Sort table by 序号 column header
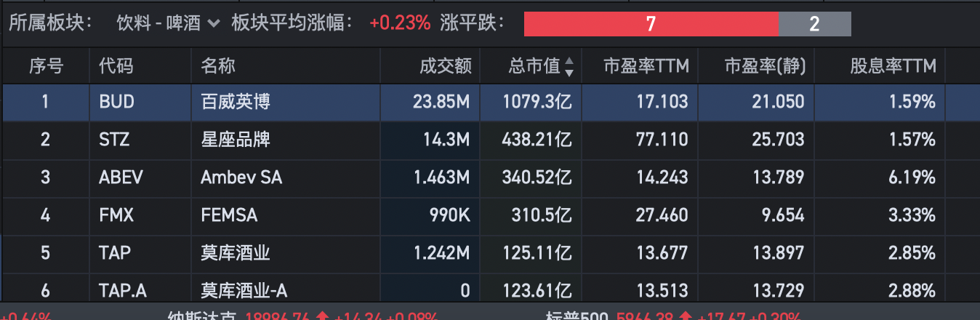 pyautogui.click(x=46, y=67)
